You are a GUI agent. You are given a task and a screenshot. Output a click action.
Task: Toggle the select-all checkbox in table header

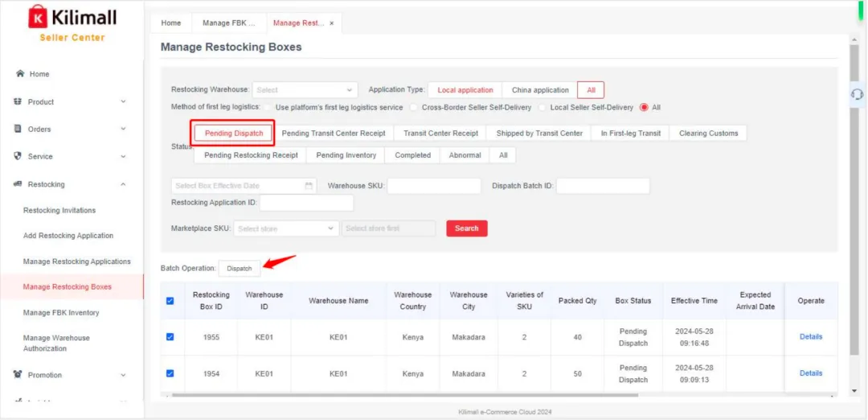pos(170,301)
